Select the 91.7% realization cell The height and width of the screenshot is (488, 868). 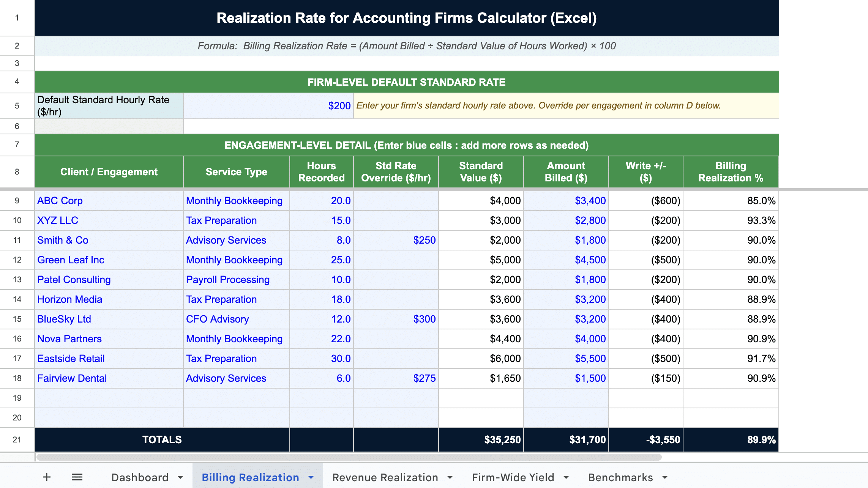coord(731,359)
